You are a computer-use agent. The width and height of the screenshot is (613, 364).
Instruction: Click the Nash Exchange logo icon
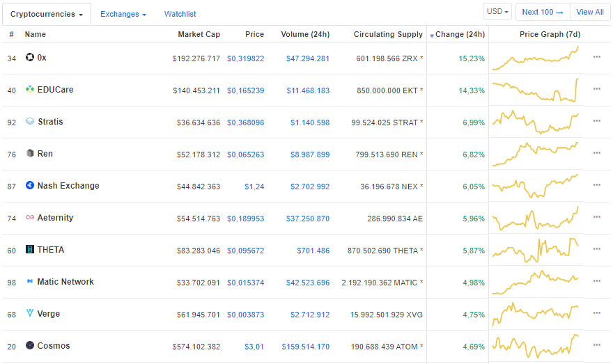[30, 186]
